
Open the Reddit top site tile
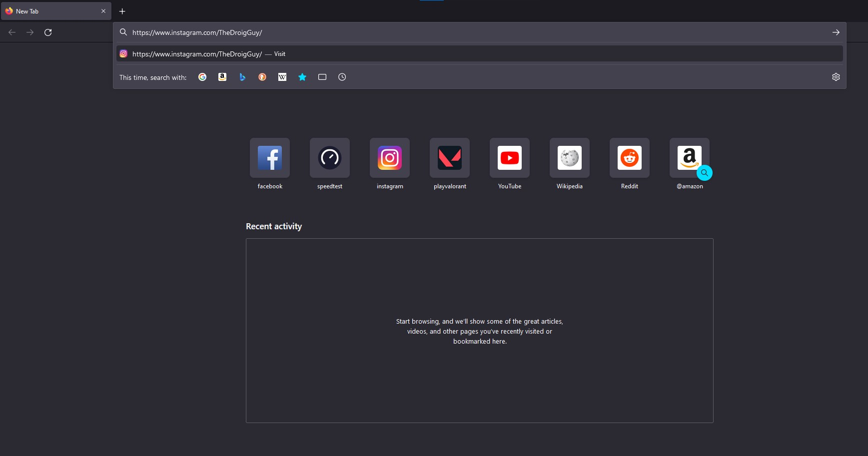click(x=630, y=158)
